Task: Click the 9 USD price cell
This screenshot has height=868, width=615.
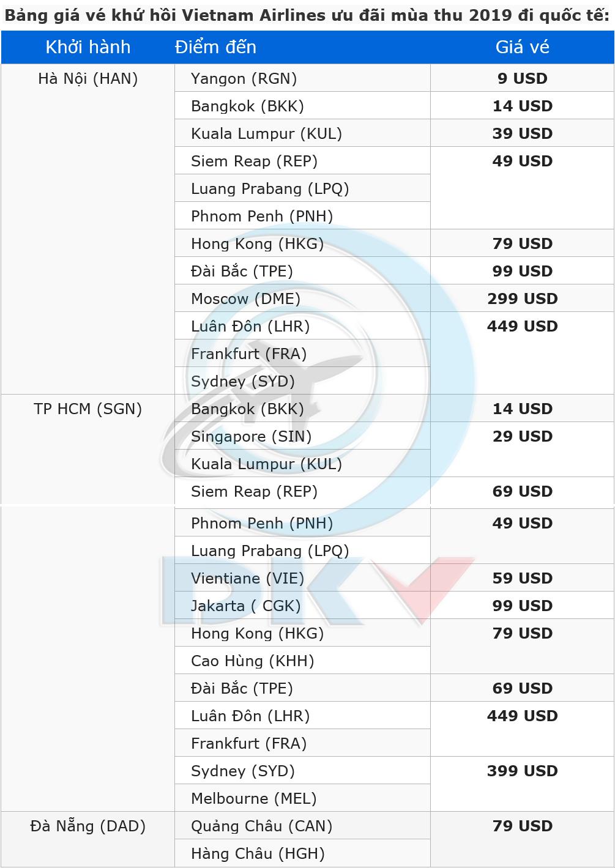Action: click(522, 78)
